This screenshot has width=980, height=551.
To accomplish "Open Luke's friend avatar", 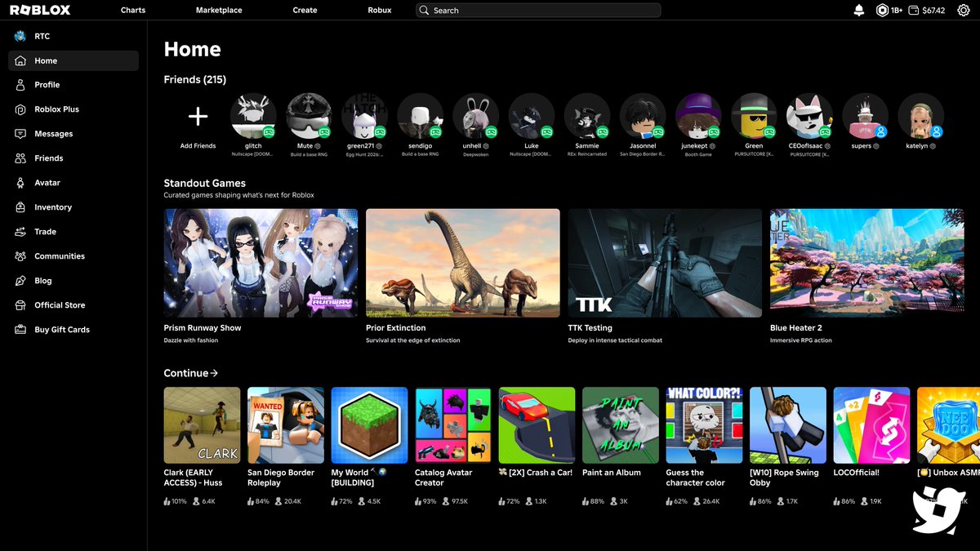I will [532, 116].
